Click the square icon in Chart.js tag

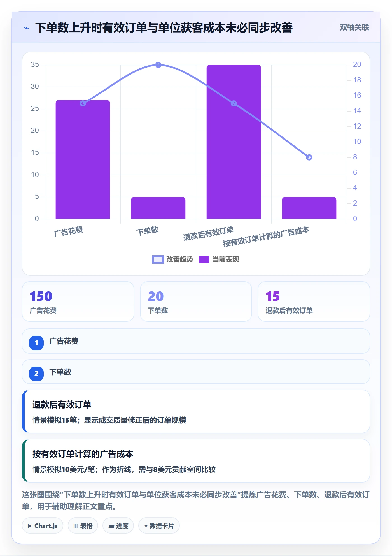30,526
